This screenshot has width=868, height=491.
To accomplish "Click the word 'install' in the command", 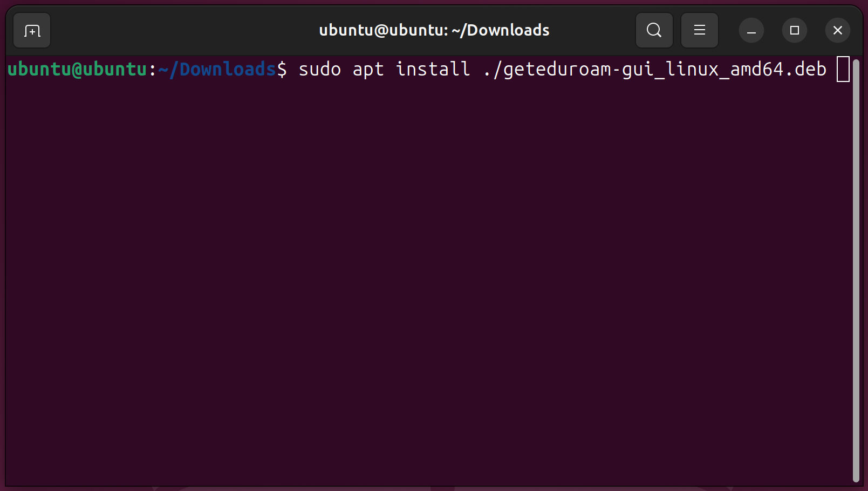I will point(433,70).
